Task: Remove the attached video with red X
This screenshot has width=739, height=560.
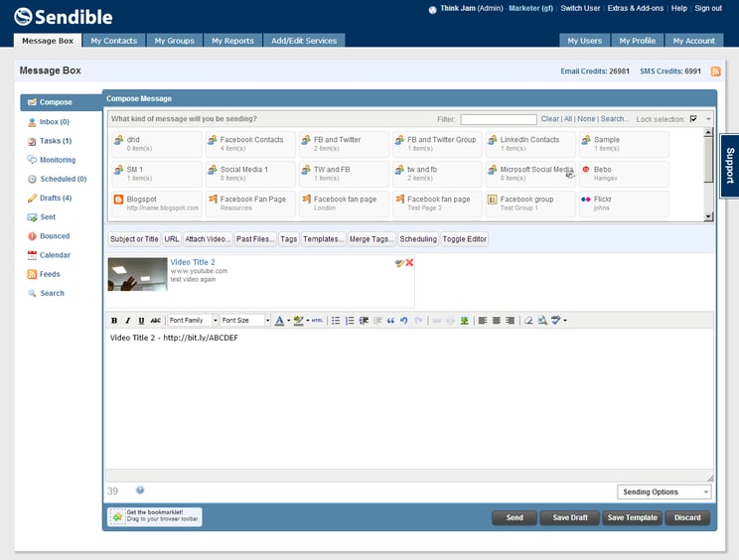Action: [409, 263]
